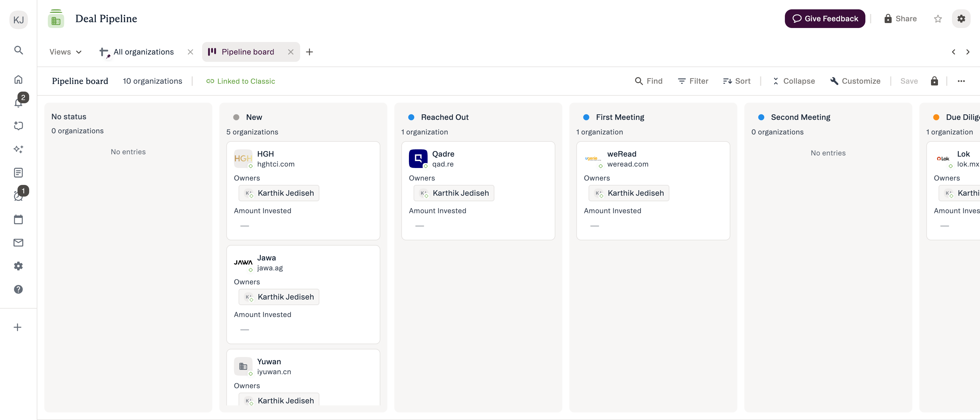Add a new view with plus button
Screen dimensions: 980x420
(309, 52)
